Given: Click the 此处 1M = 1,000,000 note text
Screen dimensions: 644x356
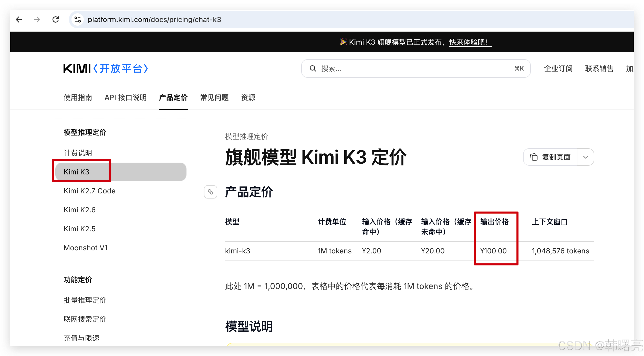Looking at the screenshot, I should click(x=350, y=286).
